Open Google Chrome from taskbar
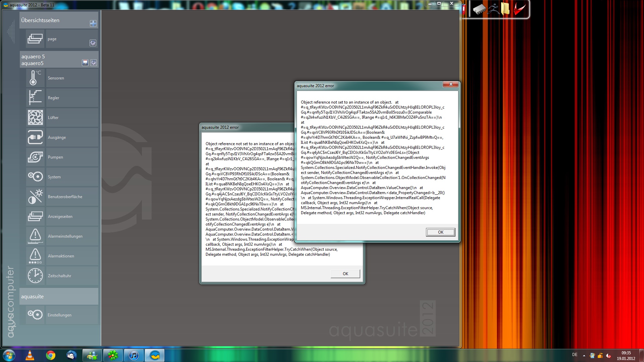This screenshot has height=362, width=644. 51,355
